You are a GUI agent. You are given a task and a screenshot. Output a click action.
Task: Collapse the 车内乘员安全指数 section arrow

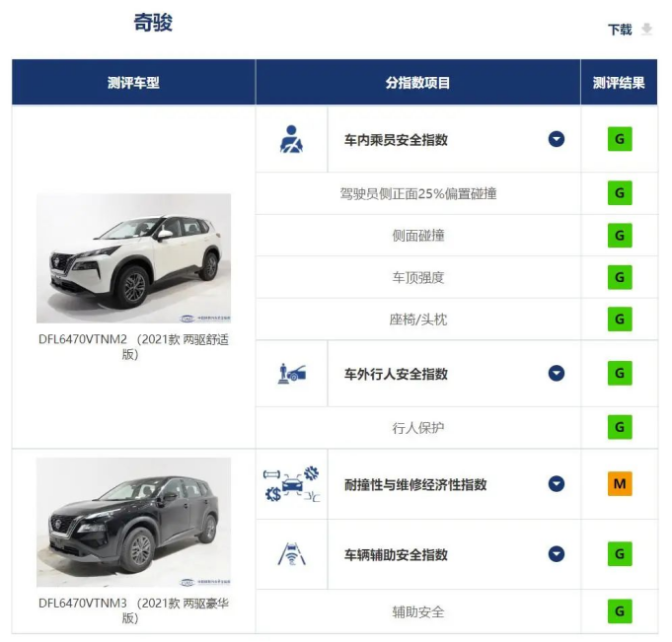point(557,139)
